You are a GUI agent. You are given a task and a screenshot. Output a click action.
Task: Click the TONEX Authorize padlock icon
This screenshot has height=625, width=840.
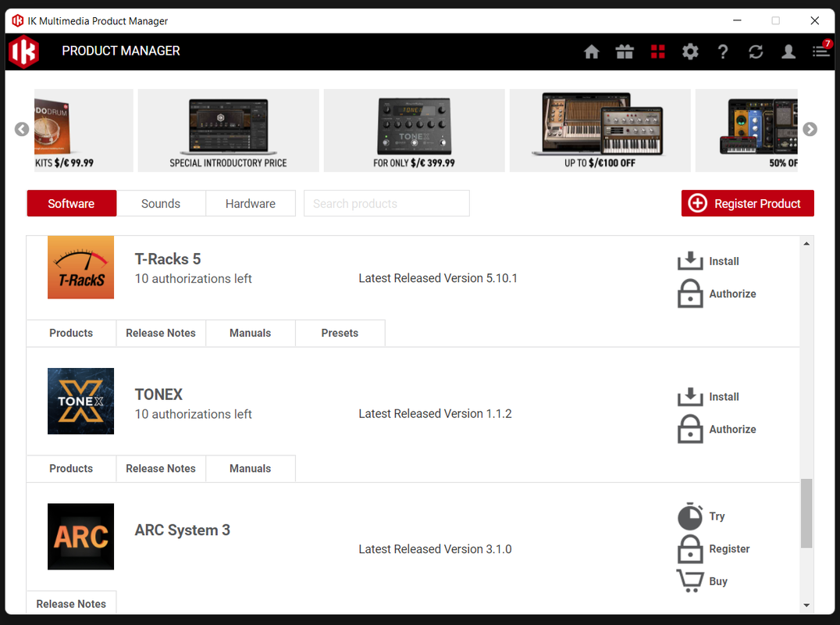pyautogui.click(x=690, y=429)
